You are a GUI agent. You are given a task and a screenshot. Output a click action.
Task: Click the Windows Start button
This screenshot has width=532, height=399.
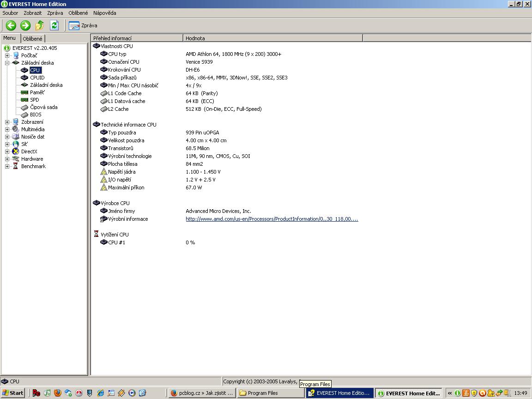(x=13, y=393)
